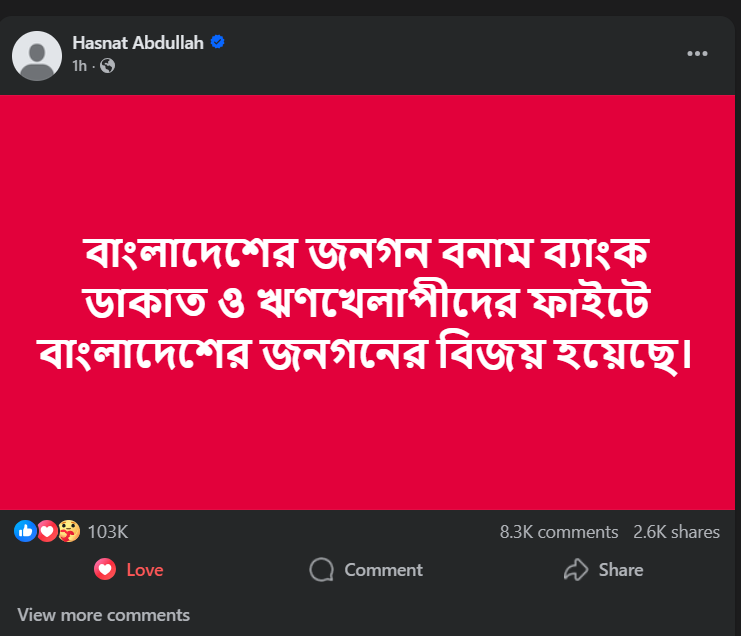
Task: Open the 2.6K shares list
Action: click(677, 532)
